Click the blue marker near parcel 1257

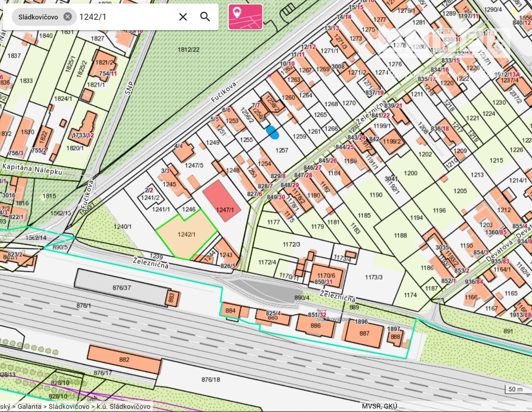[x=272, y=132]
